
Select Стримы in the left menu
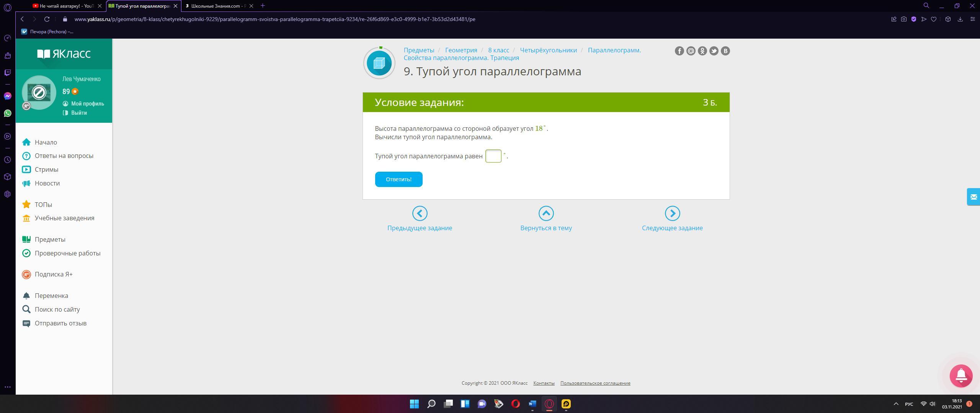[x=46, y=169]
